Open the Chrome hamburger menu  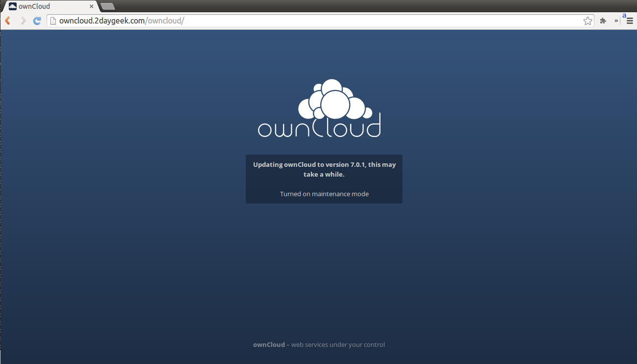(x=630, y=21)
